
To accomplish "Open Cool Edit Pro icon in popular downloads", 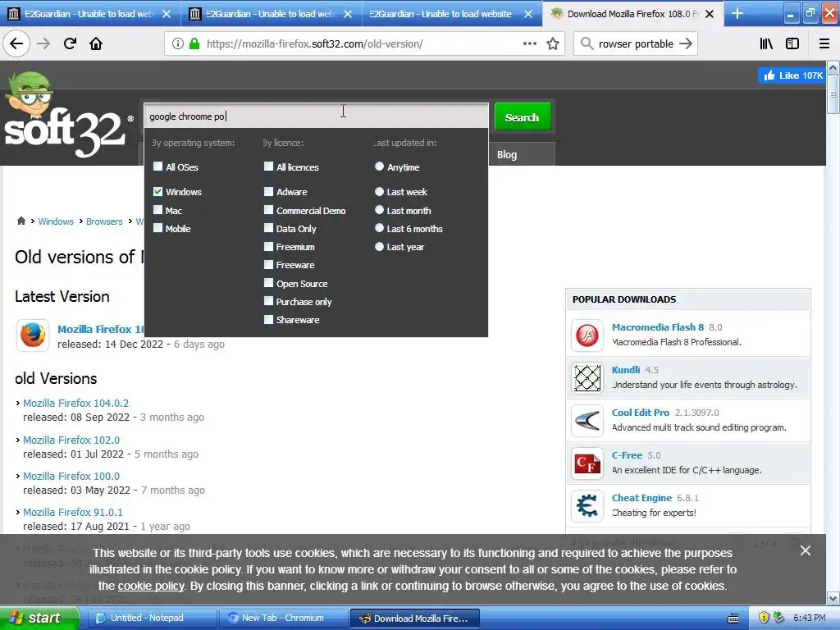I will [587, 421].
